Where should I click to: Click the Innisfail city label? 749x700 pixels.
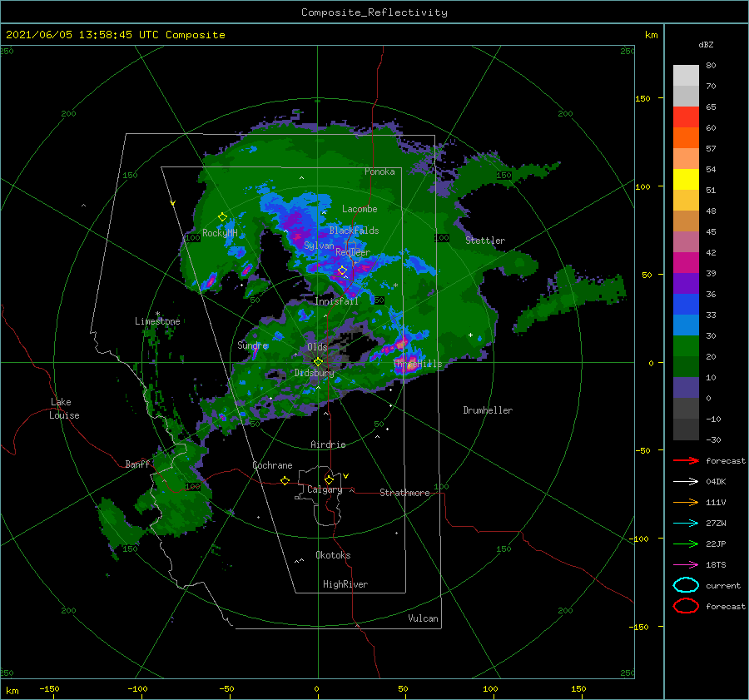click(x=337, y=301)
